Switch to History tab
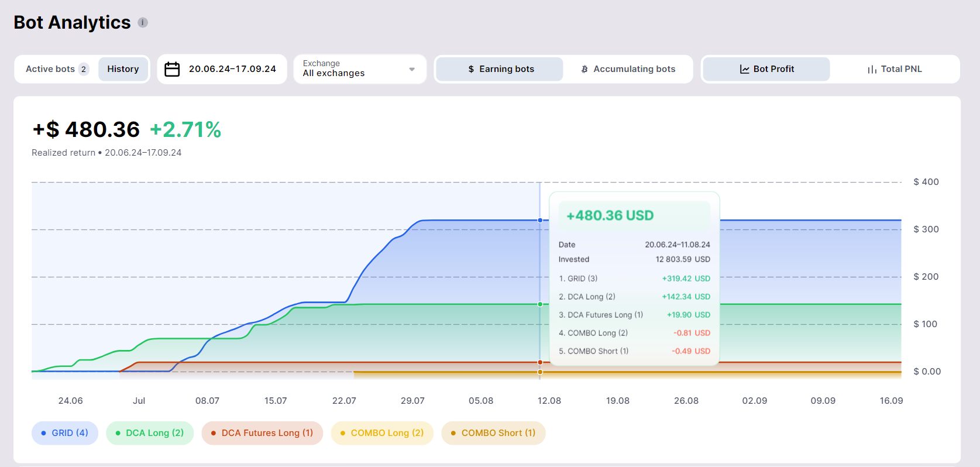This screenshot has width=980, height=467. coord(123,69)
